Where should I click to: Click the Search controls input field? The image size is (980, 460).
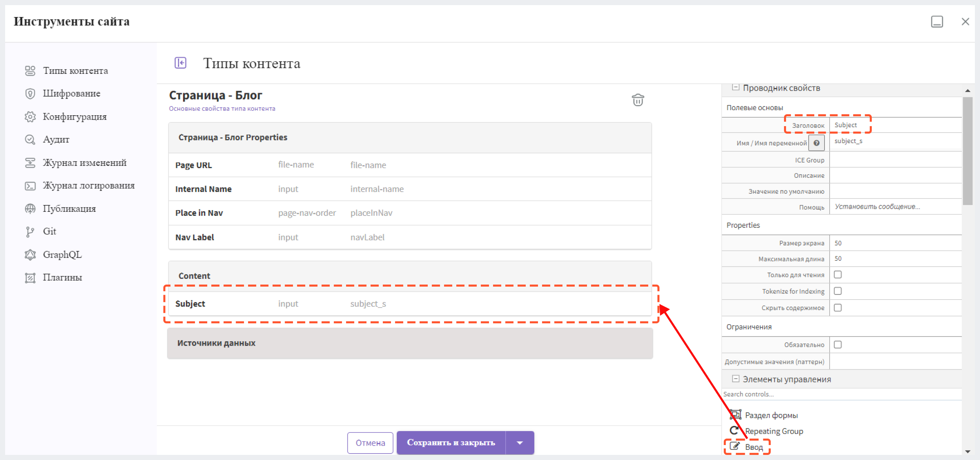[x=842, y=394]
